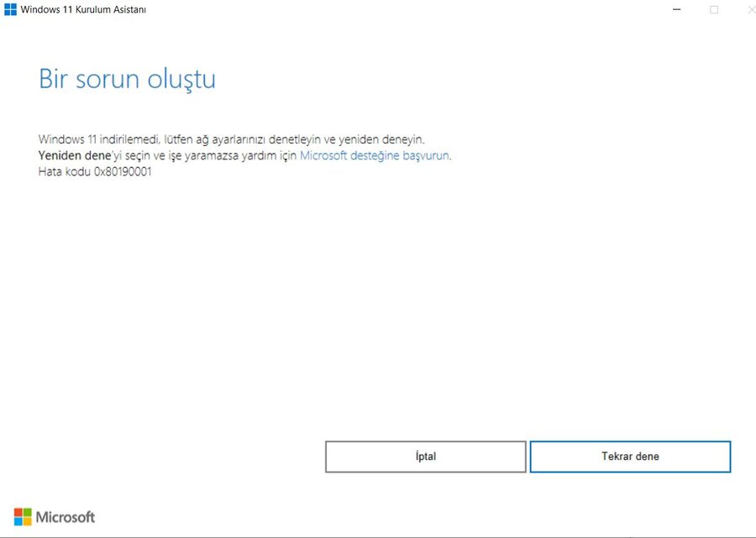This screenshot has height=538, width=756.
Task: Click the bold Yeniden dene text
Action: (75, 155)
